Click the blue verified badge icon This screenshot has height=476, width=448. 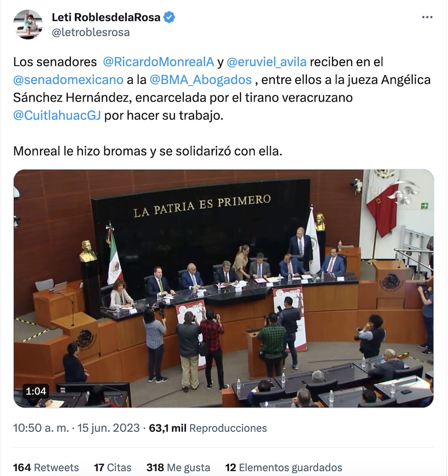point(169,17)
